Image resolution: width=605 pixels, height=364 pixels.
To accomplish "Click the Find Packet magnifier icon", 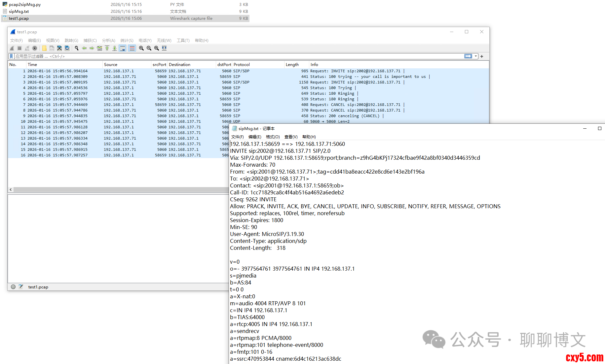I will click(77, 48).
